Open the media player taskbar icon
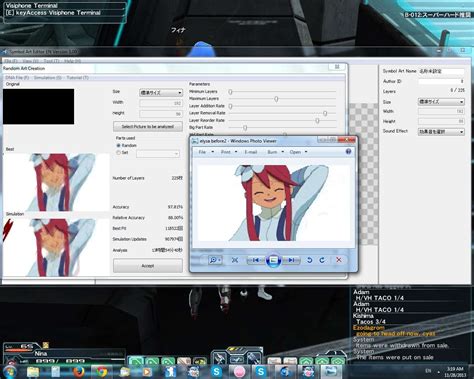Viewport: 474px width, 379px height. pyautogui.click(x=147, y=372)
